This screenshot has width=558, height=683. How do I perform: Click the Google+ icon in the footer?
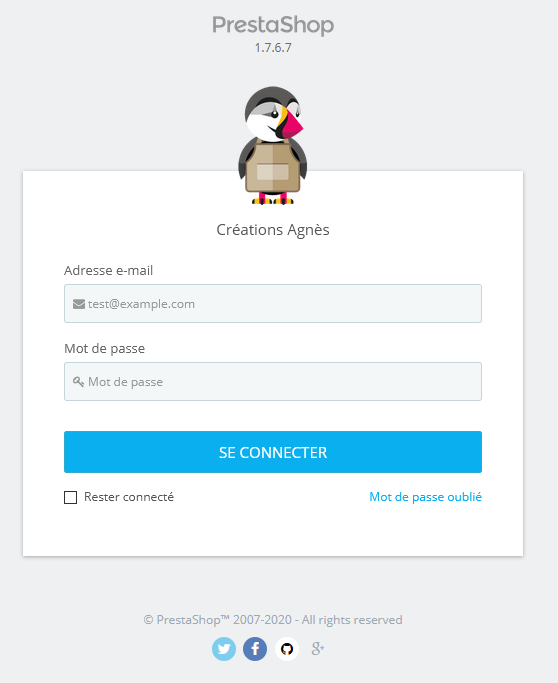[x=318, y=649]
